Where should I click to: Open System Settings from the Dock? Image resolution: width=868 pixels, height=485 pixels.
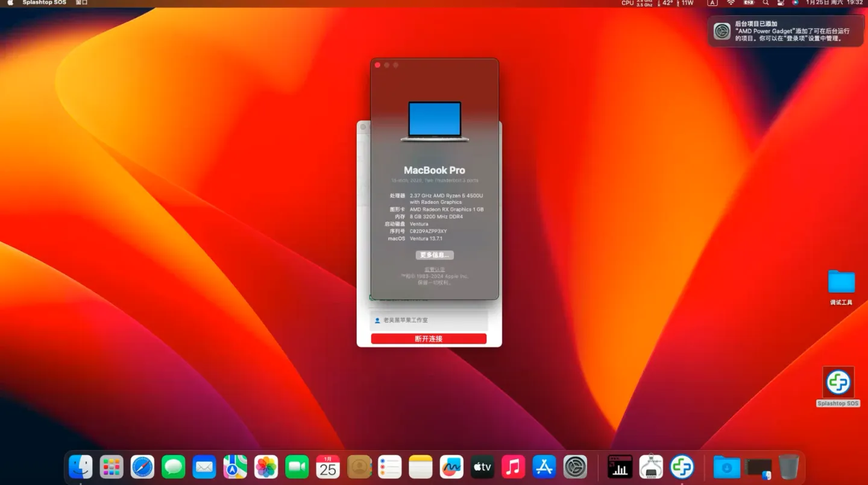[575, 466]
